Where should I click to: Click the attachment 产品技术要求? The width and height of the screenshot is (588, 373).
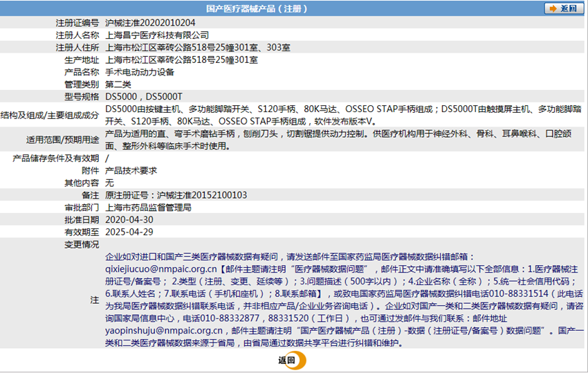pos(131,171)
